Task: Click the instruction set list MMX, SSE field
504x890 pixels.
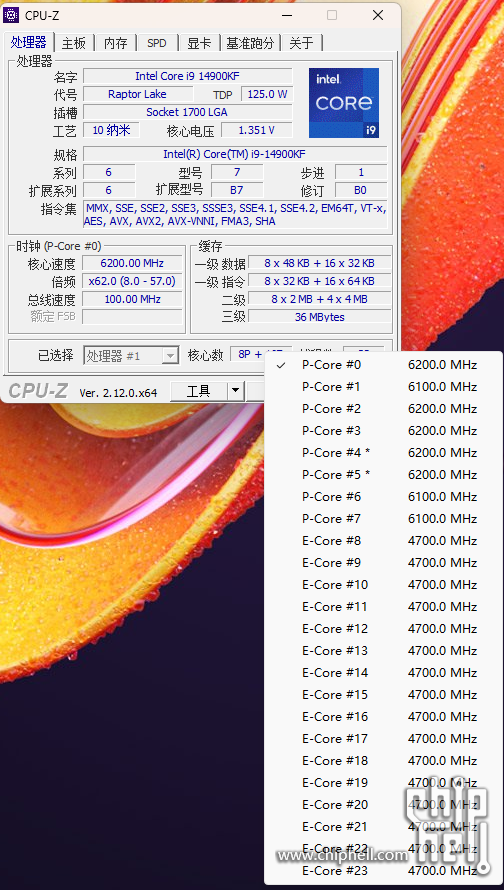Action: [x=236, y=215]
